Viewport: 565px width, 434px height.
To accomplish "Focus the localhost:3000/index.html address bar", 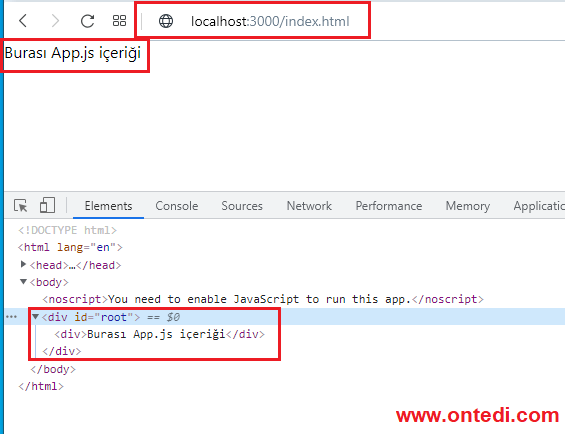I will [x=270, y=21].
